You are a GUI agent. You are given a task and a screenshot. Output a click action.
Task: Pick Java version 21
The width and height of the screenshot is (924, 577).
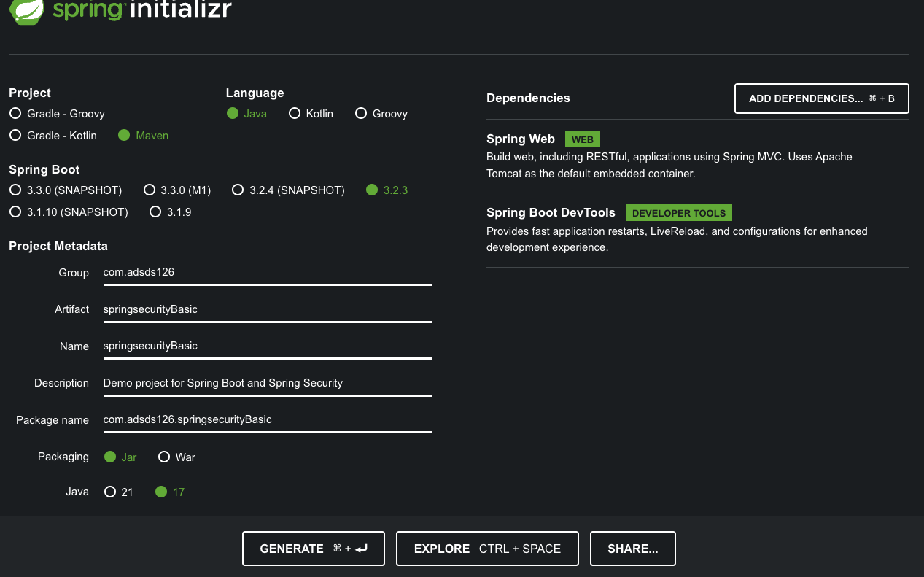(x=119, y=492)
